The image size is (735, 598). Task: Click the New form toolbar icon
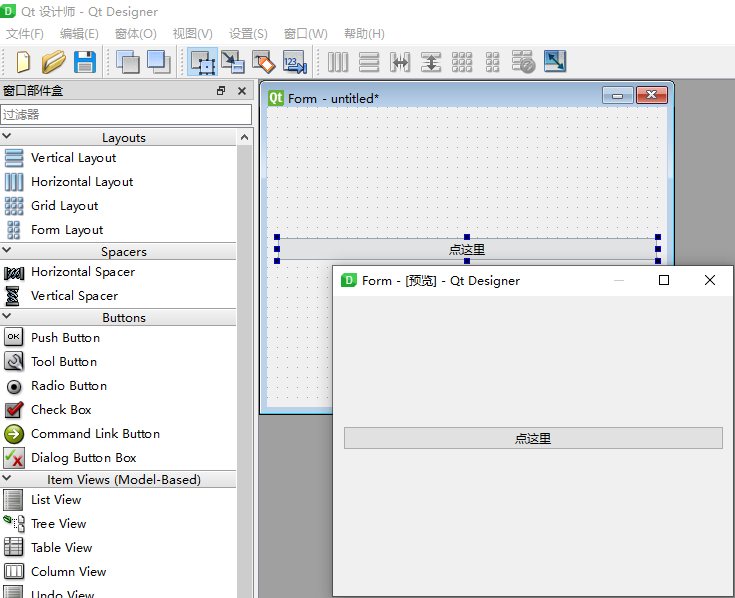(23, 62)
